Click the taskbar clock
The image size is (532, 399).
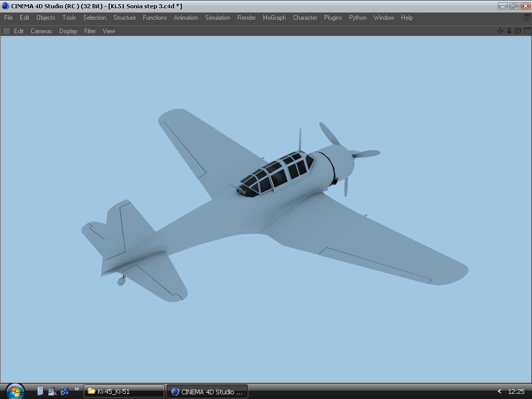point(516,392)
